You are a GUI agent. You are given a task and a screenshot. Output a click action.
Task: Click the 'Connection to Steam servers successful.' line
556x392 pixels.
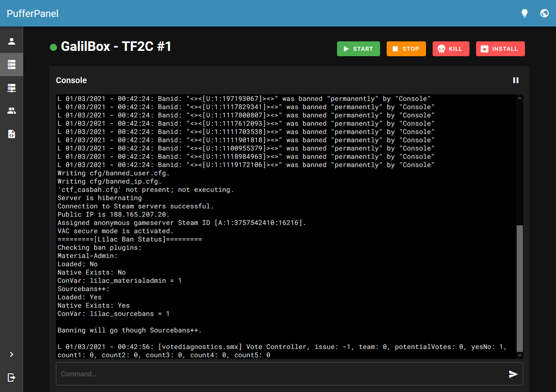[x=136, y=206]
